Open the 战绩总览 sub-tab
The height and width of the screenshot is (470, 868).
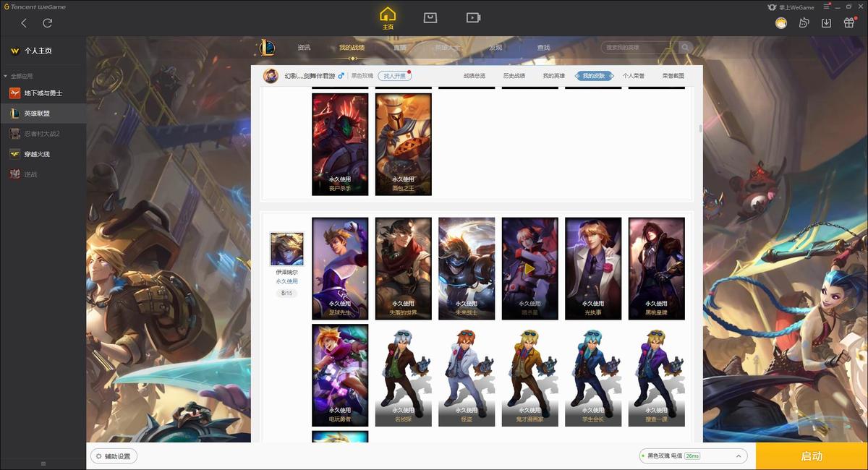point(475,76)
